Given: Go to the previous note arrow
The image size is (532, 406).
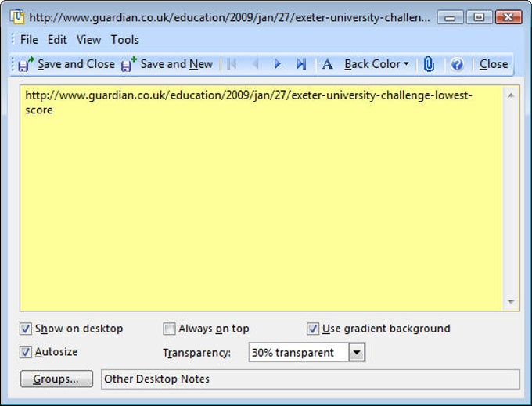Looking at the screenshot, I should [x=256, y=64].
